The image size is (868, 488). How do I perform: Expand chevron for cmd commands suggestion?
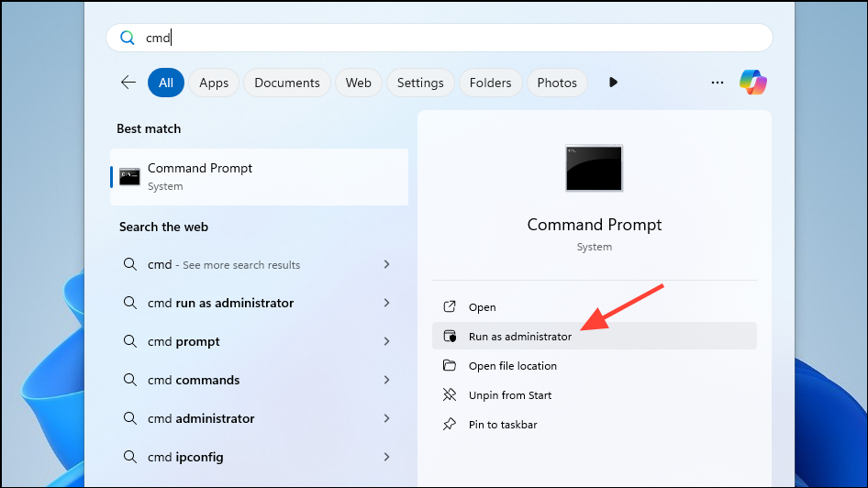(x=387, y=380)
